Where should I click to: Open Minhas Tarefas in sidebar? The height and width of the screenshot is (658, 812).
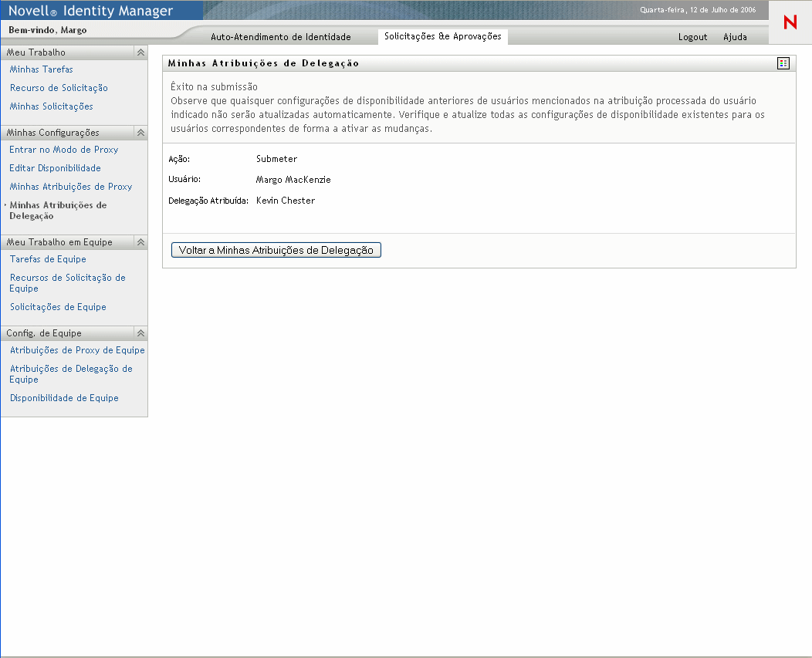(42, 69)
